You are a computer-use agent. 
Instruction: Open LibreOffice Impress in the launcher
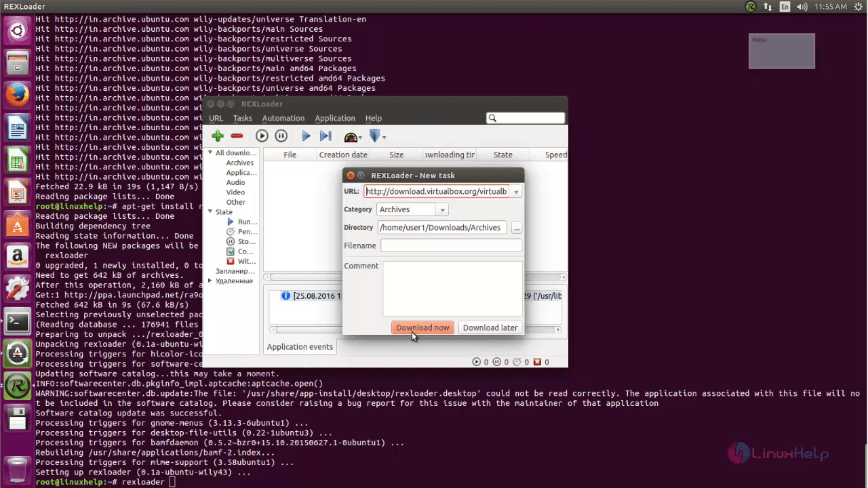(x=17, y=192)
